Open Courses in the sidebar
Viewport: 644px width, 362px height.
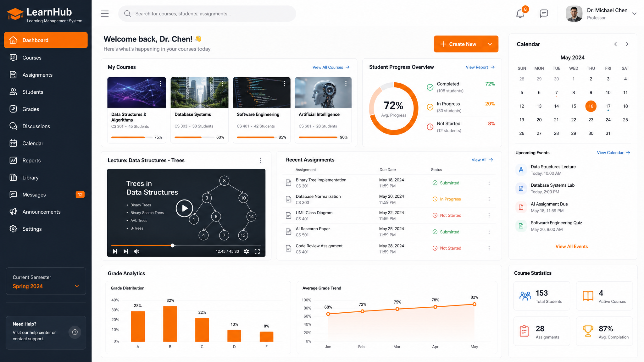[46, 58]
